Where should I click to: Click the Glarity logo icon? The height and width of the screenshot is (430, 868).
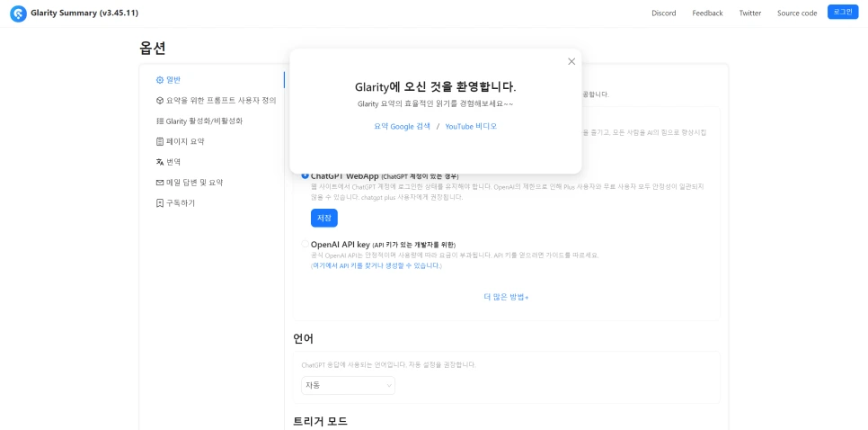pyautogui.click(x=18, y=13)
